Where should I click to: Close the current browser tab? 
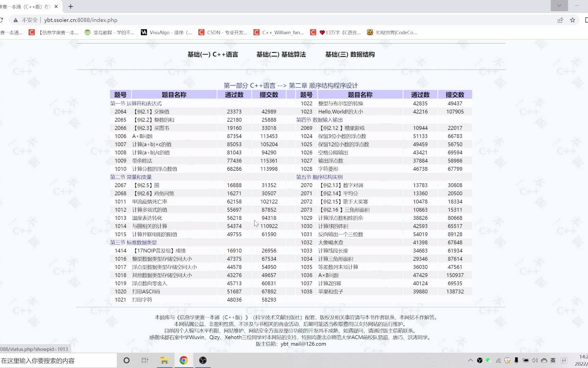point(56,6)
